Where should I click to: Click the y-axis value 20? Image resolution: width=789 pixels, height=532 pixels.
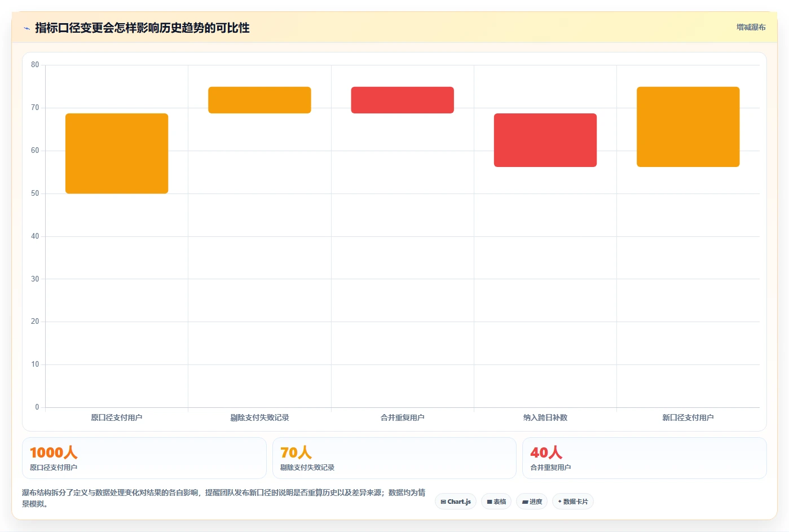(35, 322)
